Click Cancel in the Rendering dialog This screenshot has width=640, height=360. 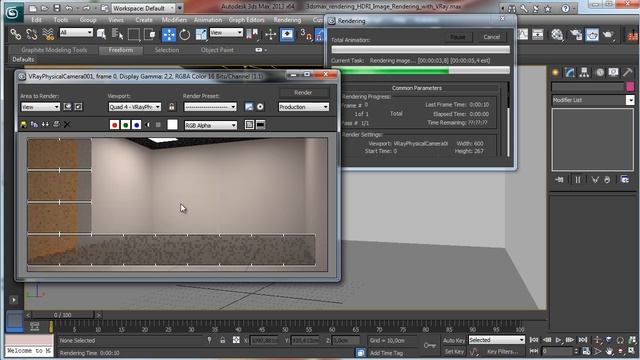pos(492,37)
